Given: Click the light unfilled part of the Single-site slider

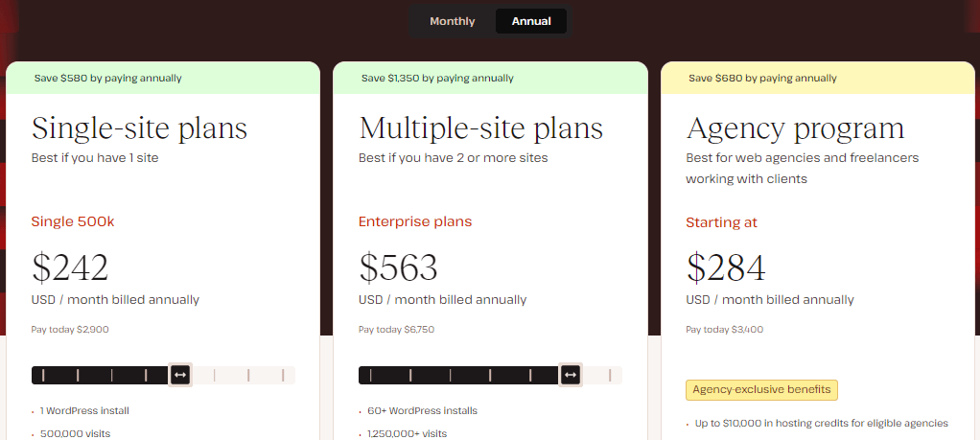Looking at the screenshot, I should pyautogui.click(x=244, y=375).
